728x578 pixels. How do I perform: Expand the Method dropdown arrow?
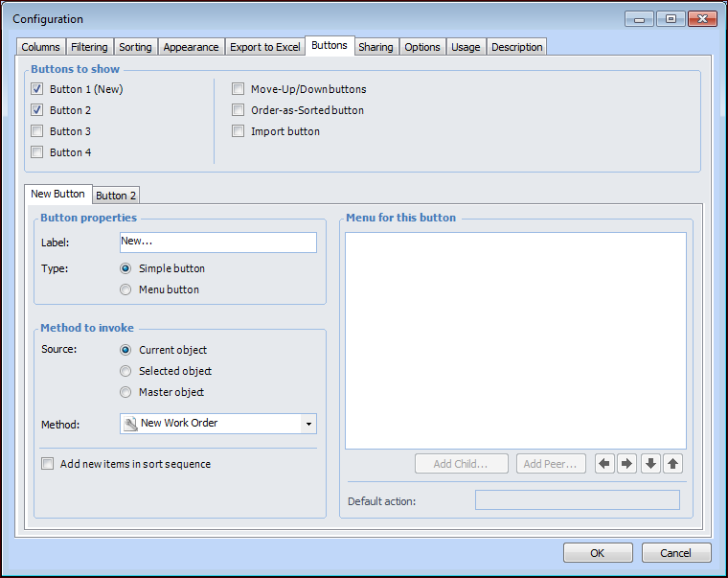pos(307,424)
